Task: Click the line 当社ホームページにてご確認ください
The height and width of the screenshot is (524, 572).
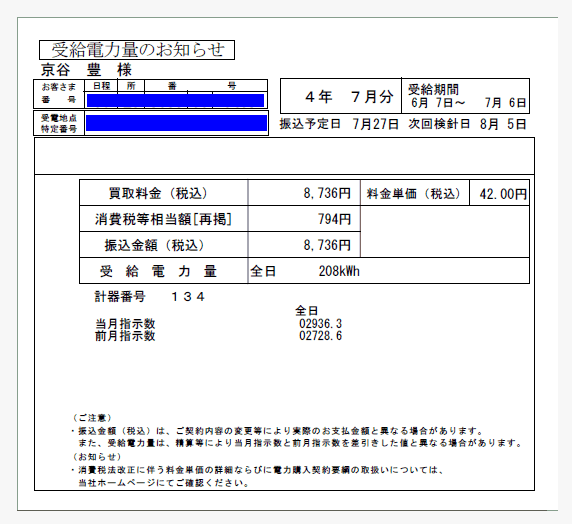Action: 163,483
